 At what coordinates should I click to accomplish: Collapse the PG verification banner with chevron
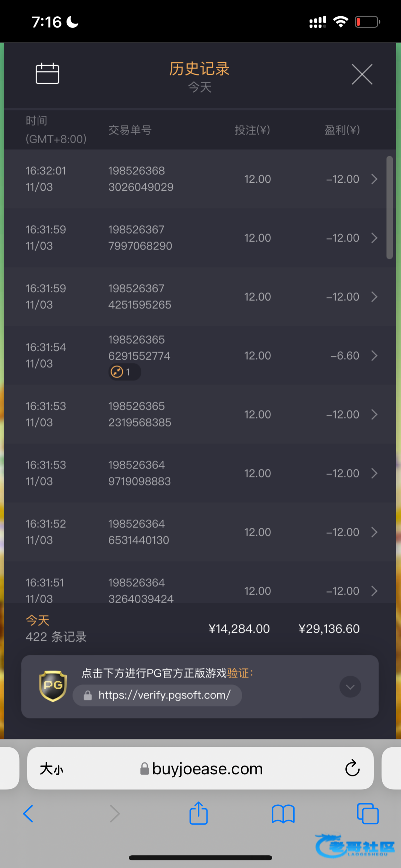click(x=350, y=687)
